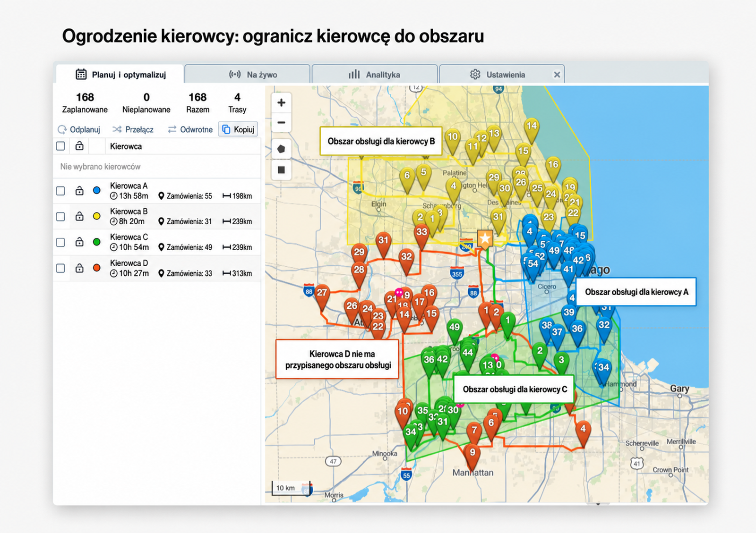Toggle lock for Kierowca D route

[x=79, y=268]
